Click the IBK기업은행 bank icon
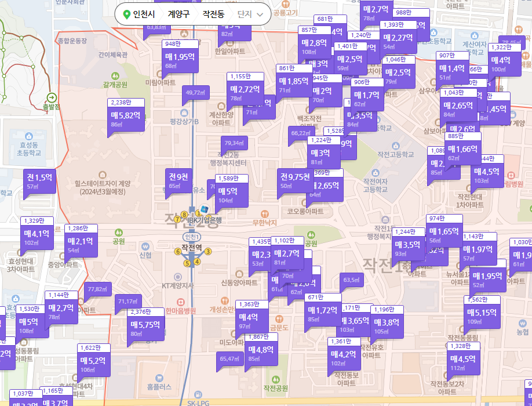Image resolution: width=532 pixels, height=406 pixels. tap(204, 209)
